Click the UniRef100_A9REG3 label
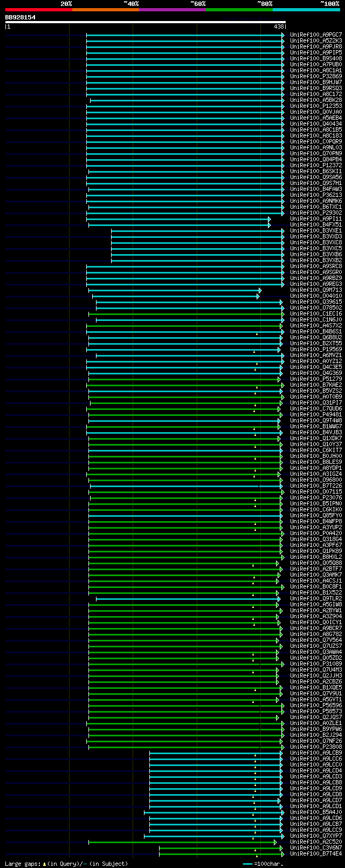 tap(316, 284)
